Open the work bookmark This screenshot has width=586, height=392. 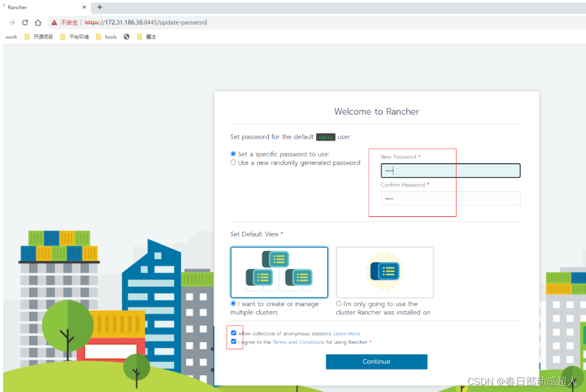pyautogui.click(x=11, y=37)
